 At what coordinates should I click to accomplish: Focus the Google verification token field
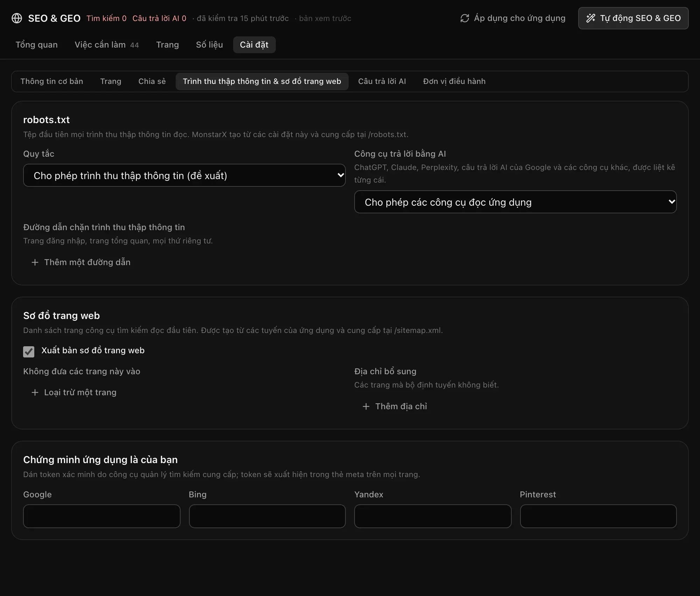pos(101,516)
